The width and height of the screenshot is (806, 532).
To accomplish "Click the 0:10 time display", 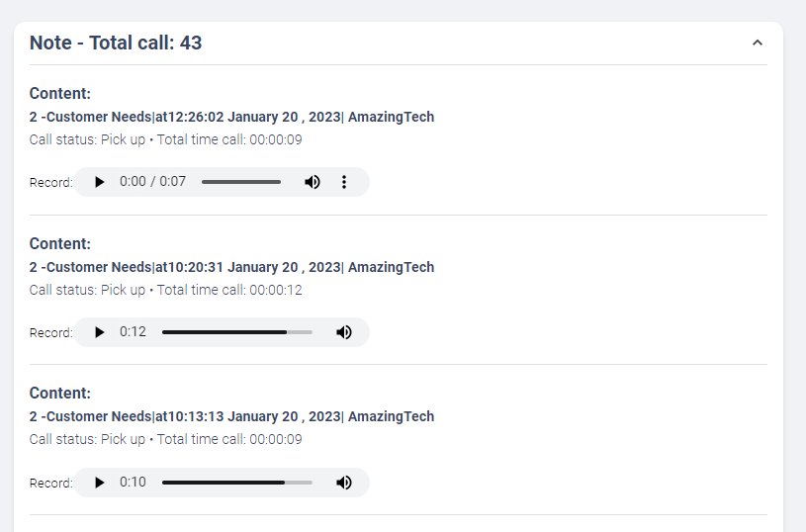I will [133, 483].
